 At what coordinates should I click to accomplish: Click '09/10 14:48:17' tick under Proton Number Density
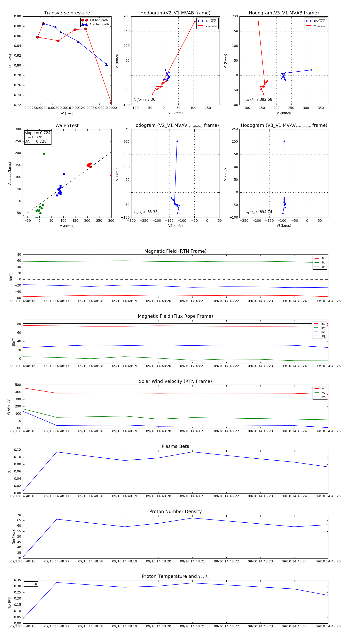(57, 561)
